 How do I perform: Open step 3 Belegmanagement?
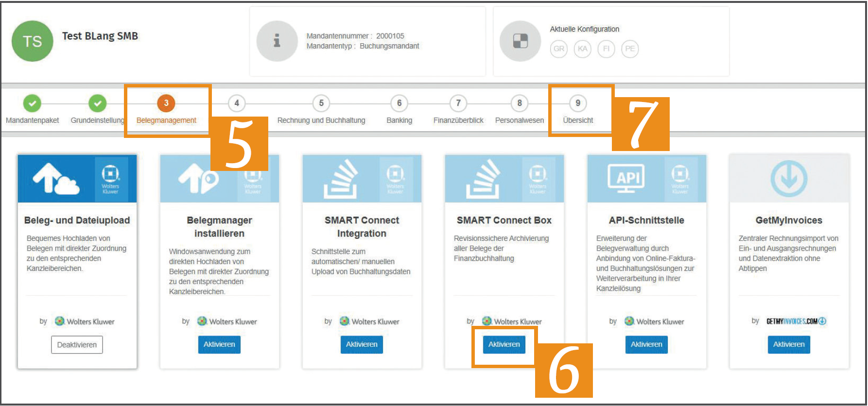166,103
